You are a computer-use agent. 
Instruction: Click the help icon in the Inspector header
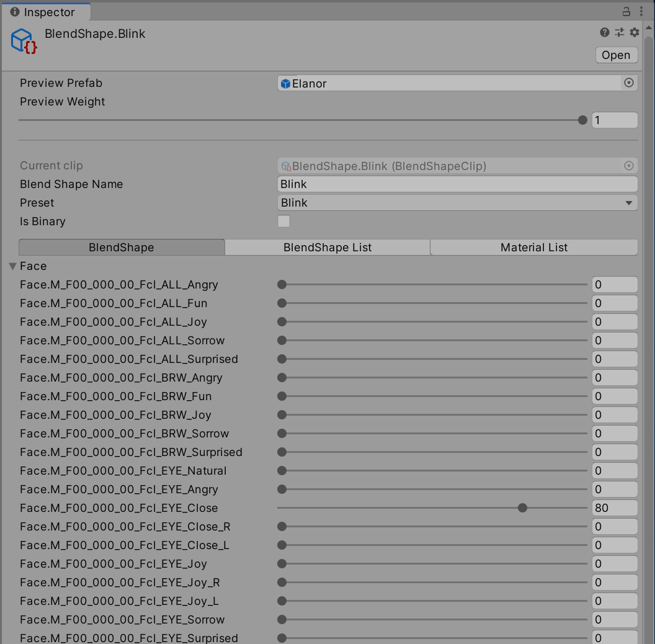[x=604, y=32]
